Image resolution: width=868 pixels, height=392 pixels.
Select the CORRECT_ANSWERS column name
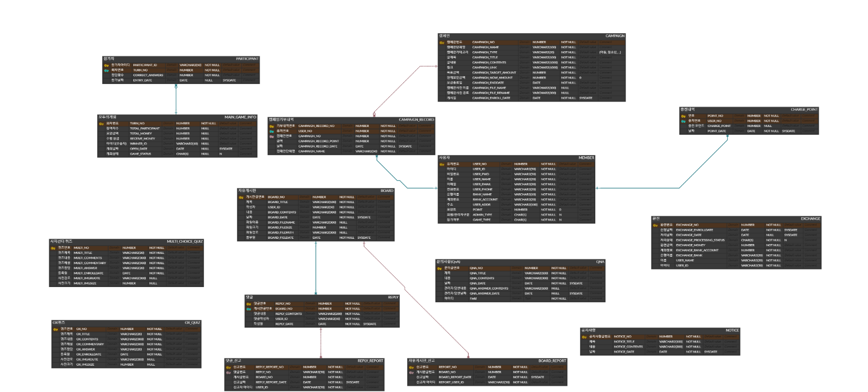click(148, 75)
